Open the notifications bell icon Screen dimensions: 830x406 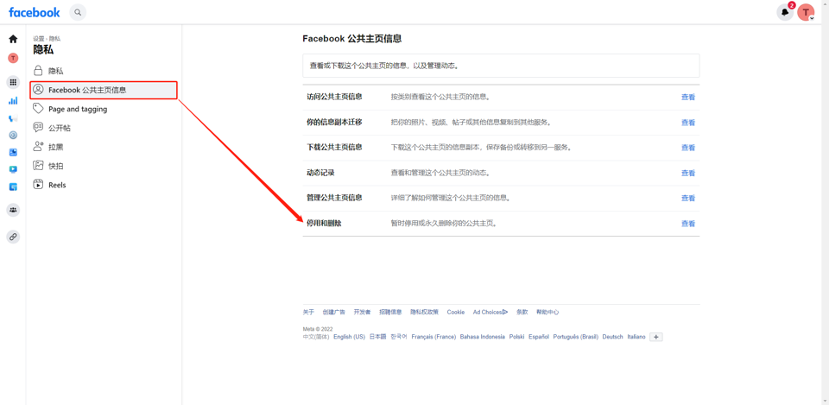point(785,12)
